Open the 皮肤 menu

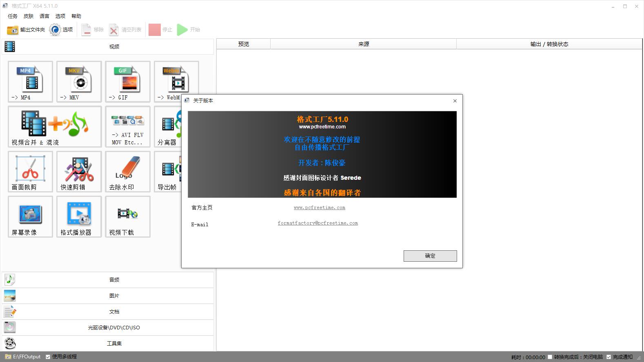(x=29, y=16)
